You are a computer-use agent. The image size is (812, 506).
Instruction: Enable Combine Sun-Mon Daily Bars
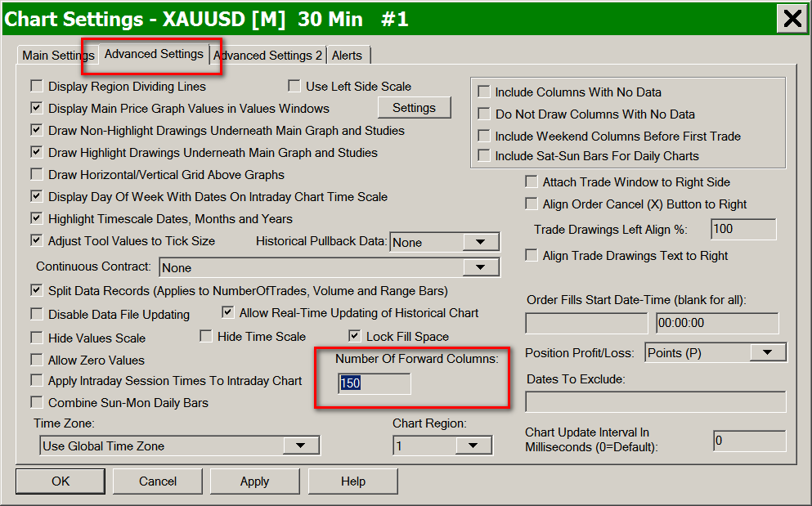pos(37,402)
